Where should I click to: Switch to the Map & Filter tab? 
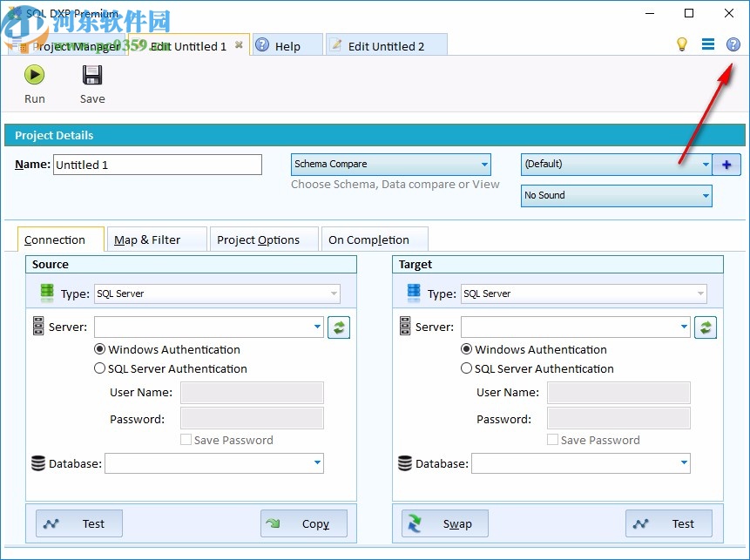click(x=156, y=239)
